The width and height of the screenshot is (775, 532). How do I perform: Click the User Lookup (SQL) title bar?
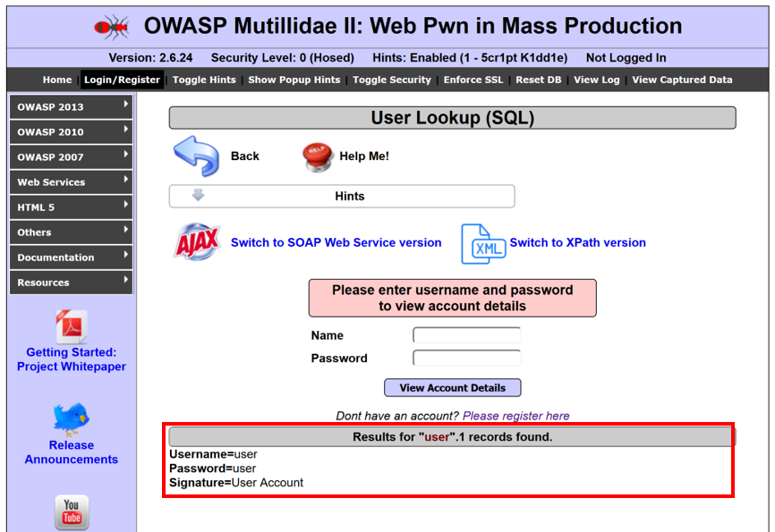(452, 117)
